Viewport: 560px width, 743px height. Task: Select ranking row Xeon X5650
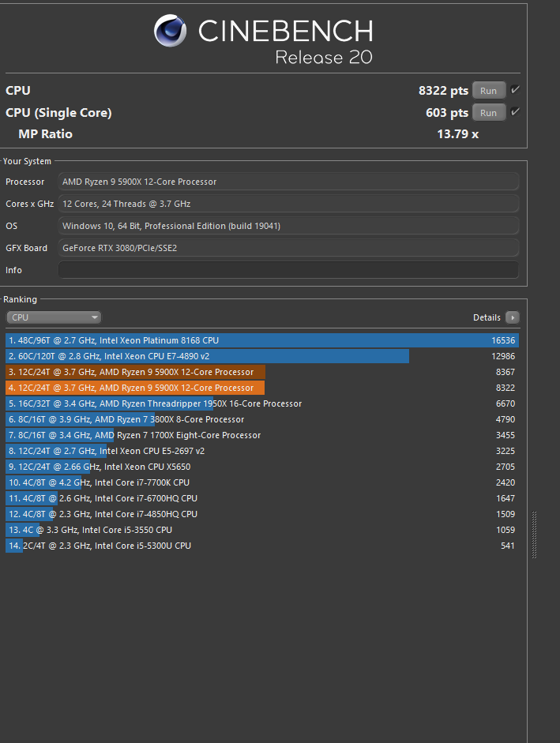(x=262, y=467)
